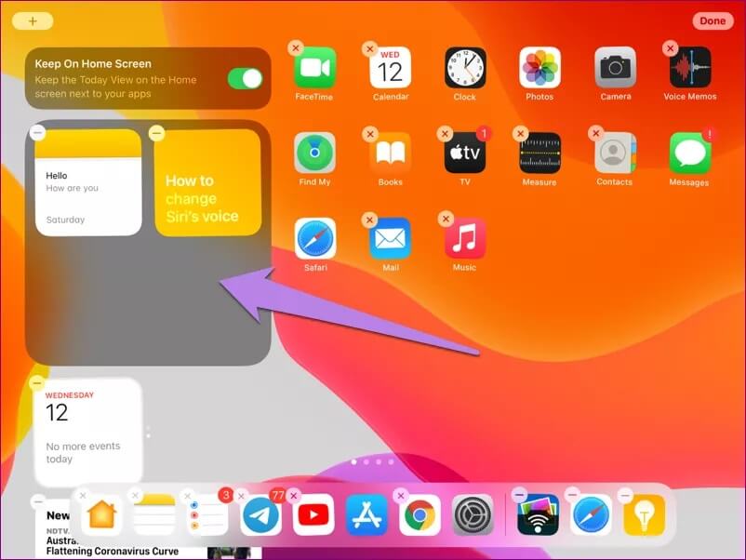Image resolution: width=746 pixels, height=560 pixels.
Task: Open Voice Memos app
Action: 690,68
